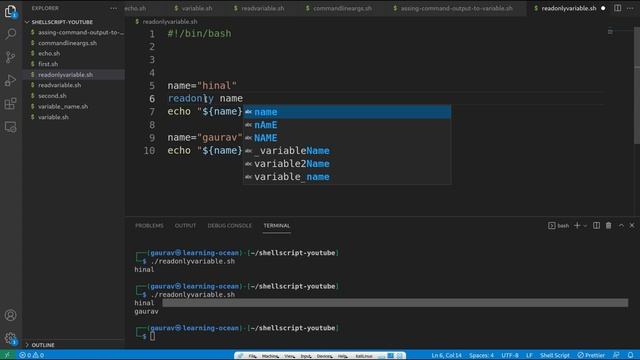640x360 pixels.
Task: Open the Extensions view
Action: (x=11, y=103)
